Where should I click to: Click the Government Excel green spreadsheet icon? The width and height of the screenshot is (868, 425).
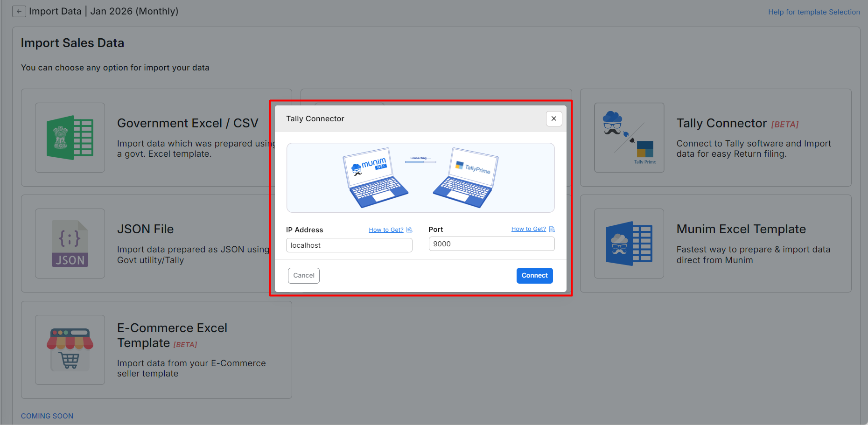click(x=70, y=138)
